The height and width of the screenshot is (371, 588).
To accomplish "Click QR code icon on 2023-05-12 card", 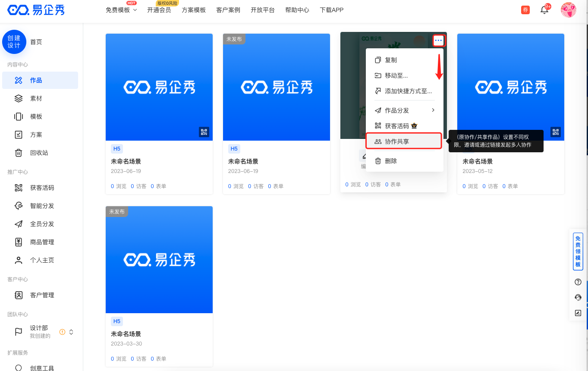I will click(x=556, y=132).
